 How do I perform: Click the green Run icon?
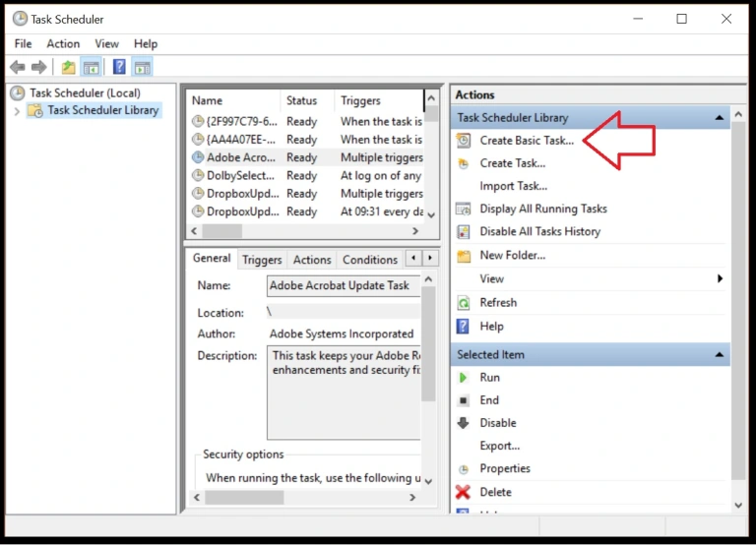(x=464, y=378)
